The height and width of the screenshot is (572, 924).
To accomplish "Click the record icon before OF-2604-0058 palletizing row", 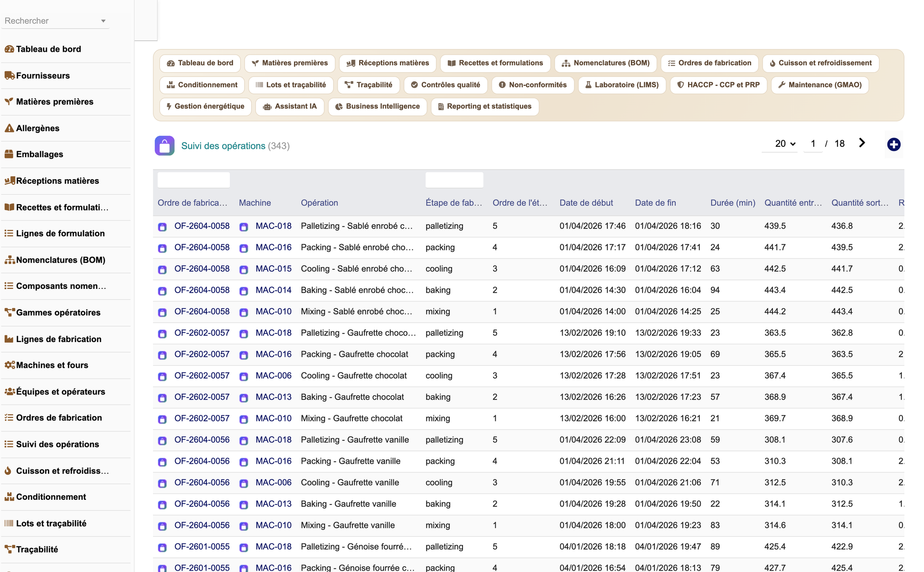I will (x=162, y=227).
